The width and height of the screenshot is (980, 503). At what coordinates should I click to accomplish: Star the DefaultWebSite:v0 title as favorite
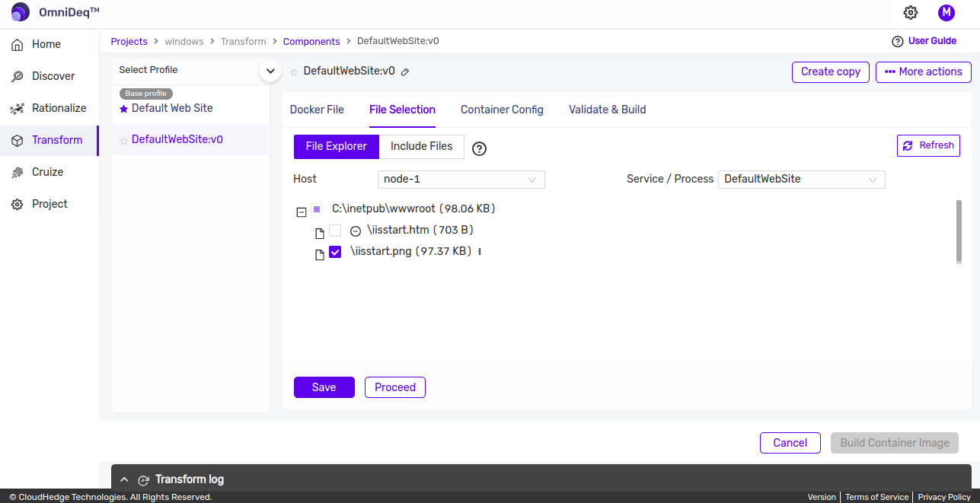294,72
